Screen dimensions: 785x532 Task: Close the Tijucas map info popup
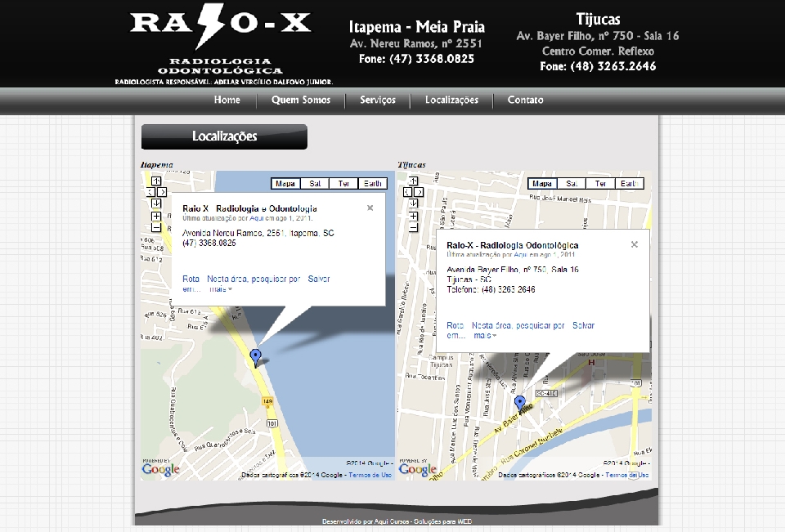634,244
